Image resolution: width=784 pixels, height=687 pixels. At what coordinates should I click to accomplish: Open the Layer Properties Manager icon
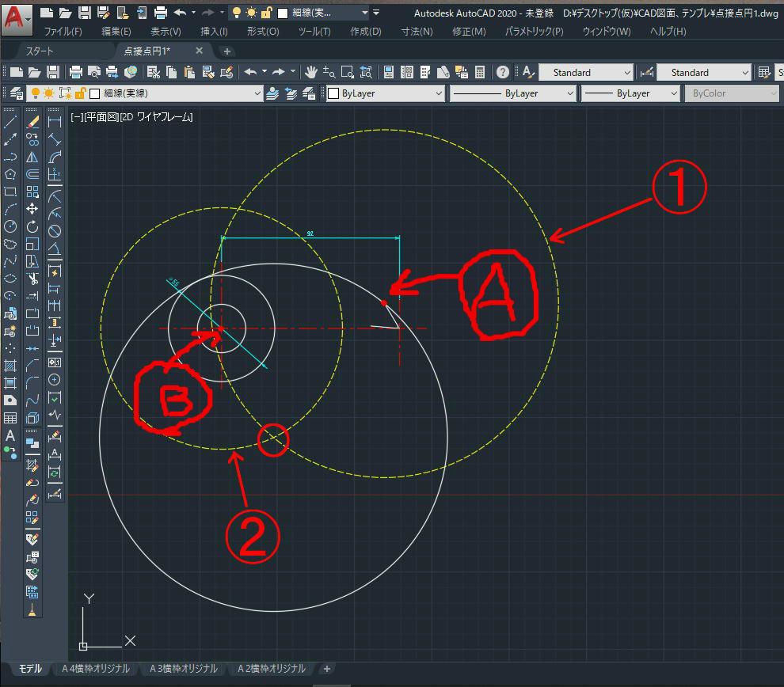pos(16,93)
